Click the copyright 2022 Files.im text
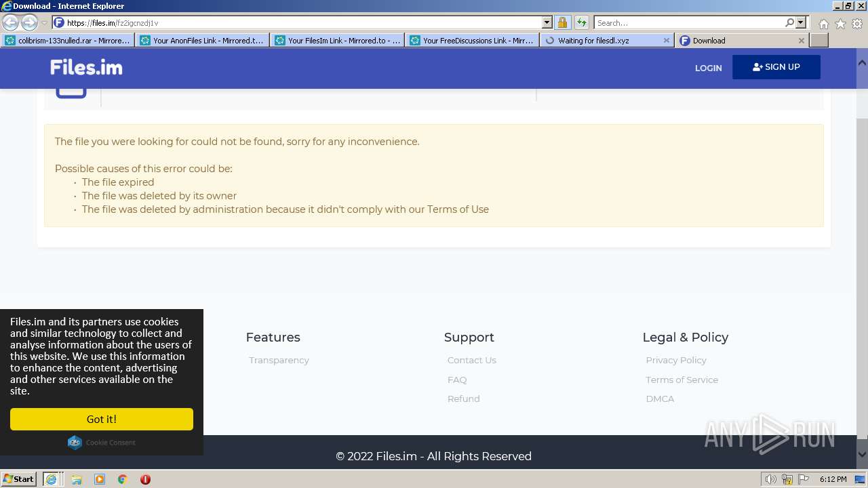Screen dimensions: 868x488 click(x=434, y=456)
